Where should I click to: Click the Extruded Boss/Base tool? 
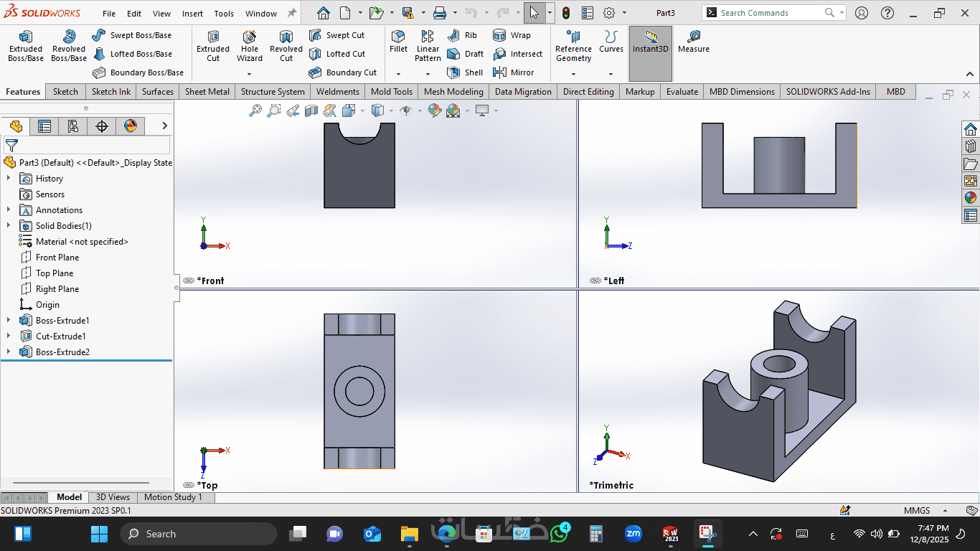point(26,46)
